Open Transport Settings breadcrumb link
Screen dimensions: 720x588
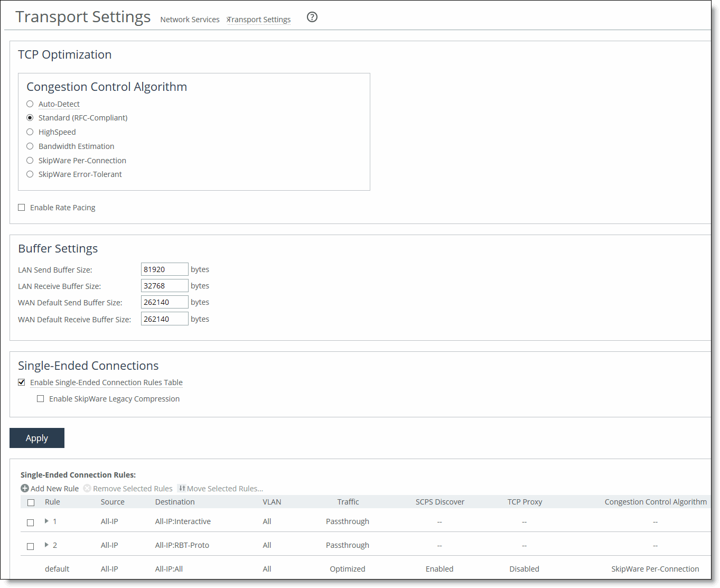(x=259, y=20)
